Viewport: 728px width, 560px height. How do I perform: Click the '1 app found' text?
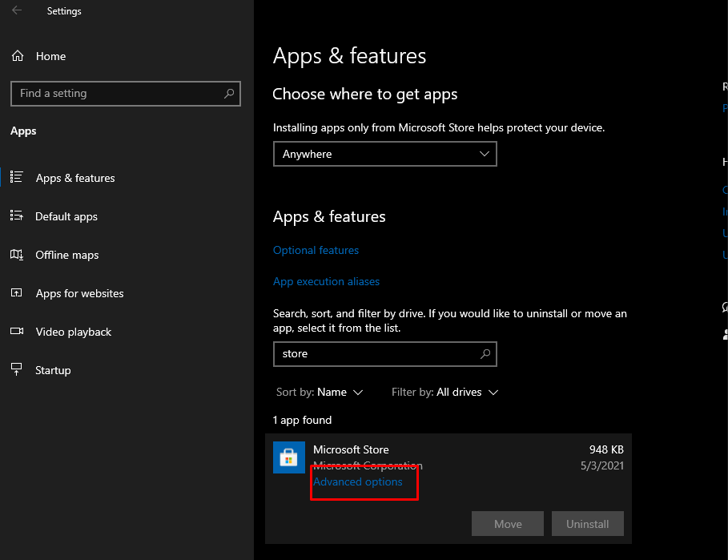click(x=302, y=421)
